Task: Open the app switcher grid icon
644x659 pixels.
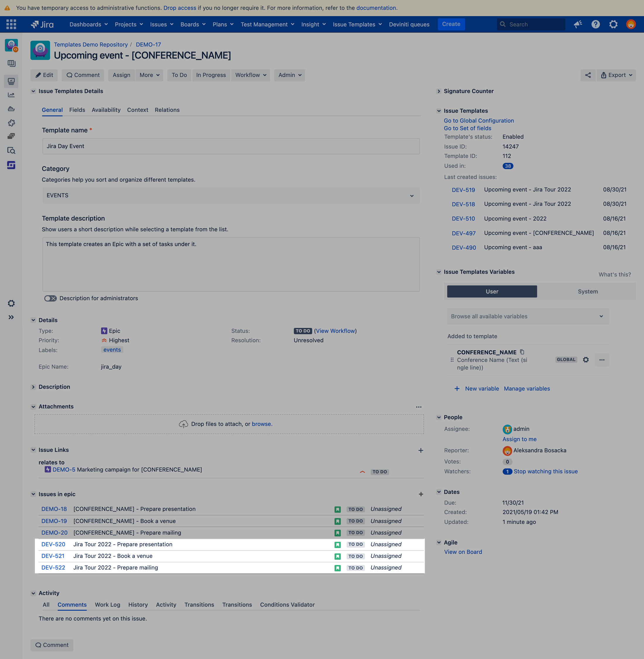Action: point(11,24)
